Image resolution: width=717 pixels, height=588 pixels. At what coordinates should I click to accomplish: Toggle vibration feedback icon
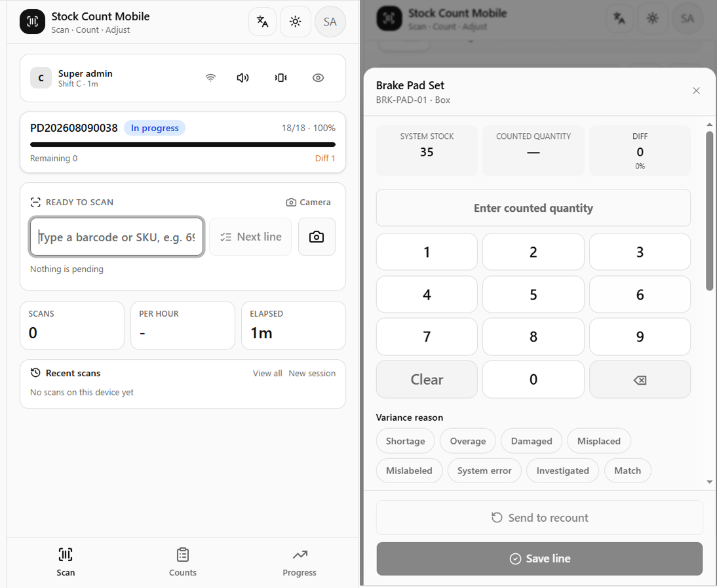(x=281, y=78)
